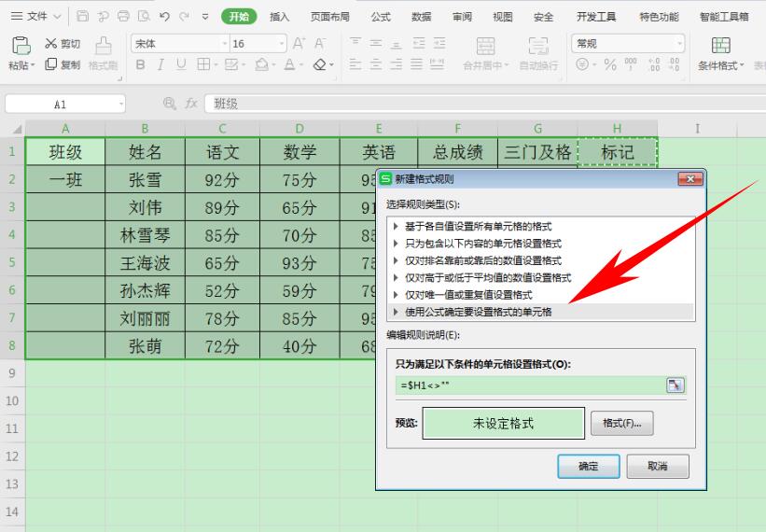Click the range selector icon in formula field
This screenshot has height=532, width=766.
coord(675,385)
